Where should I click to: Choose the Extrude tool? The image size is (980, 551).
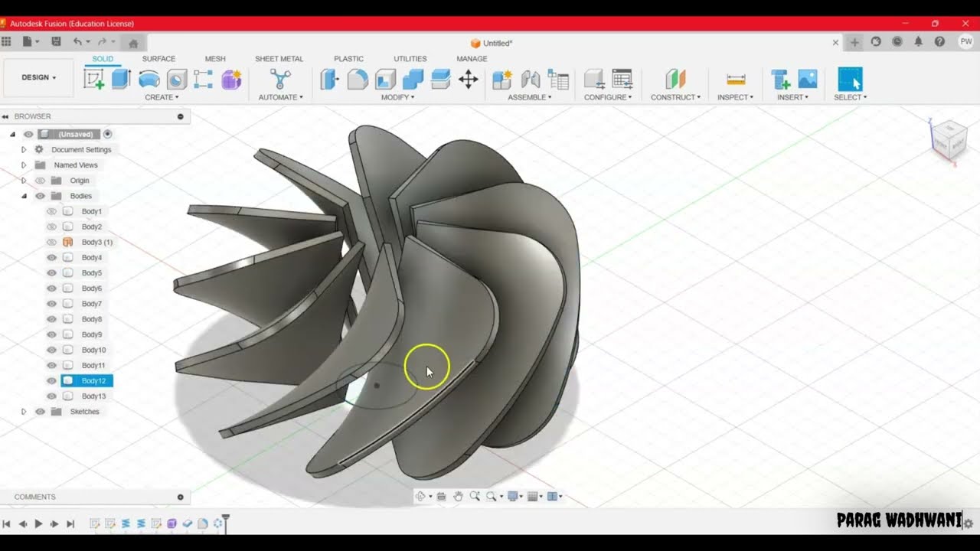tap(121, 79)
